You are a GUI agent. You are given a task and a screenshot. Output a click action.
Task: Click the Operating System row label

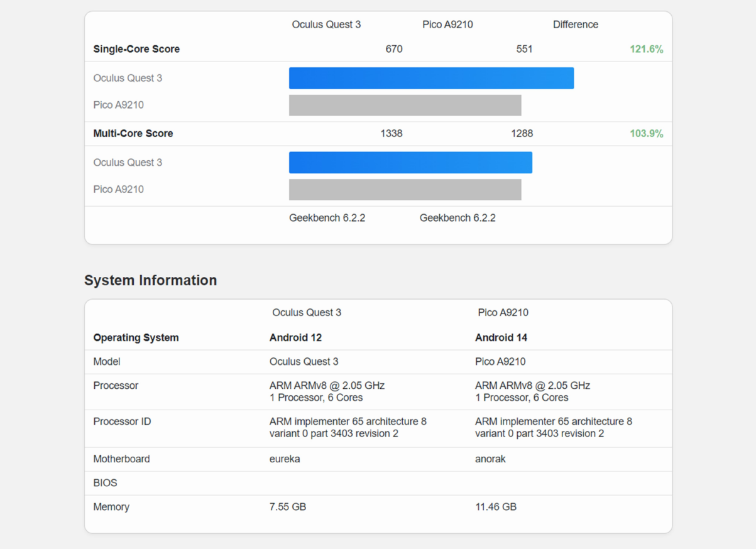point(136,337)
